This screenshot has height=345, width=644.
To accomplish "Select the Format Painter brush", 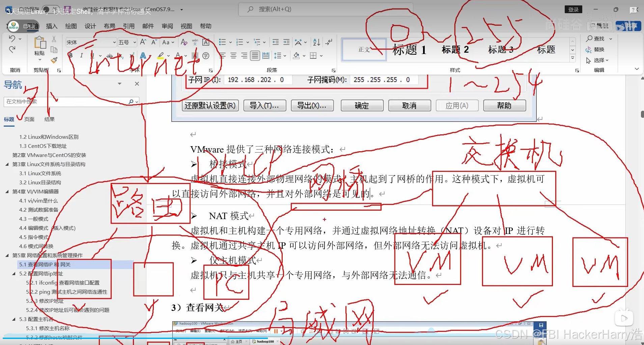I will (x=54, y=60).
